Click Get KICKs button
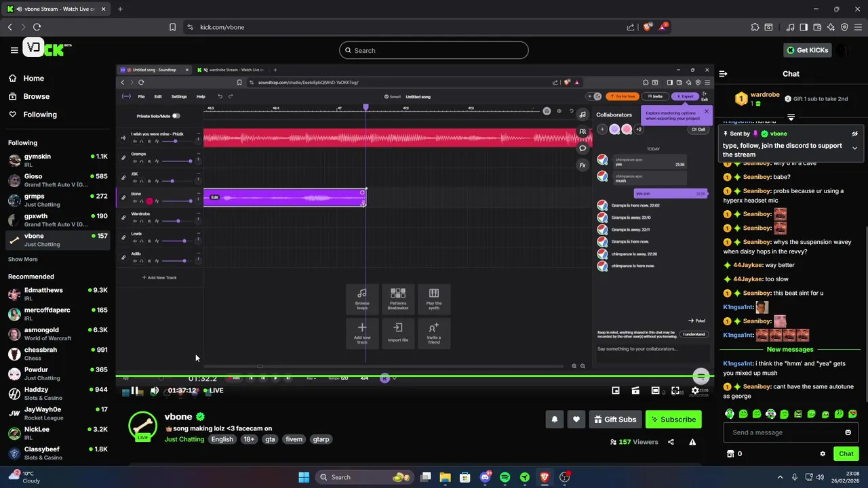 [806, 50]
